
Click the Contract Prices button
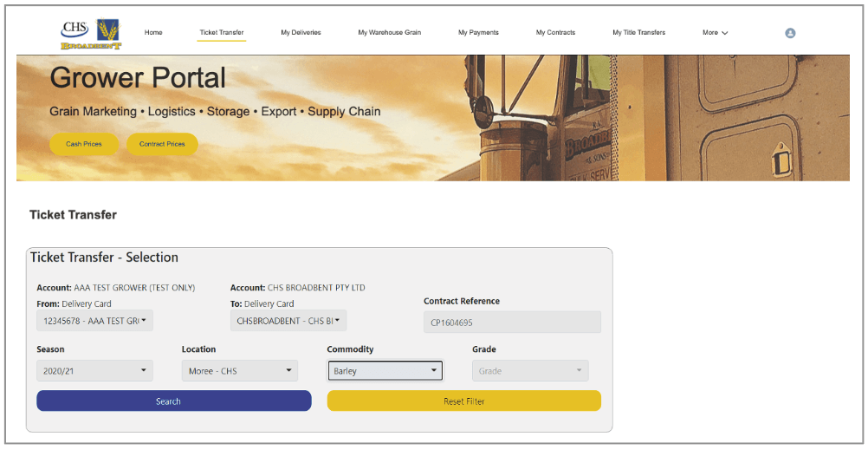click(162, 144)
